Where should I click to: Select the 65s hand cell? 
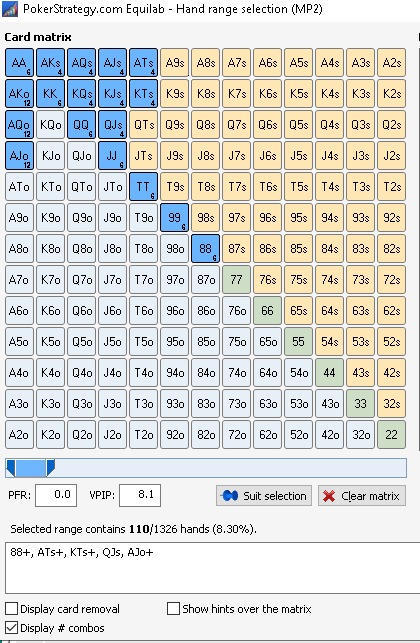tap(299, 310)
